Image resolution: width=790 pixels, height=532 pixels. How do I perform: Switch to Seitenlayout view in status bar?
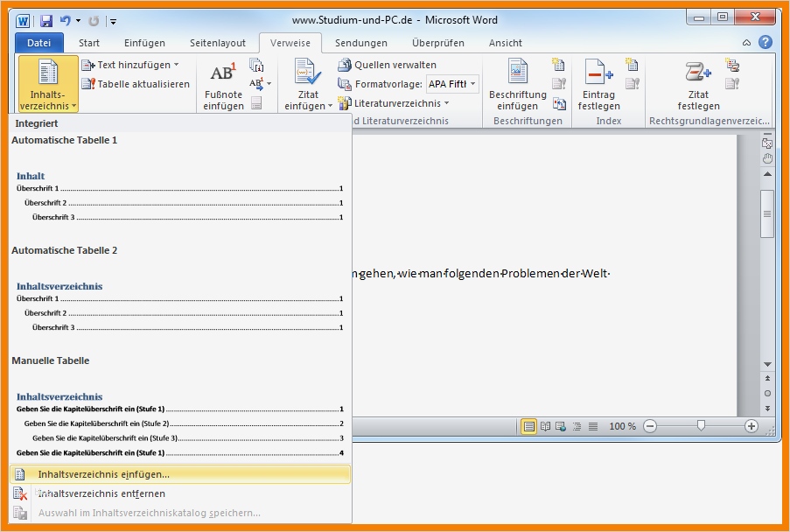tap(528, 427)
